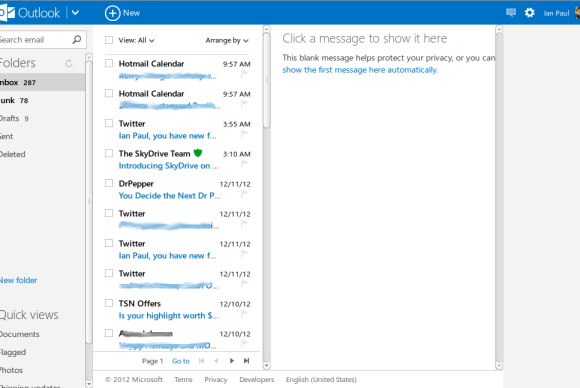Open the settings gear icon
Image resolution: width=580 pixels, height=388 pixels.
pos(530,13)
